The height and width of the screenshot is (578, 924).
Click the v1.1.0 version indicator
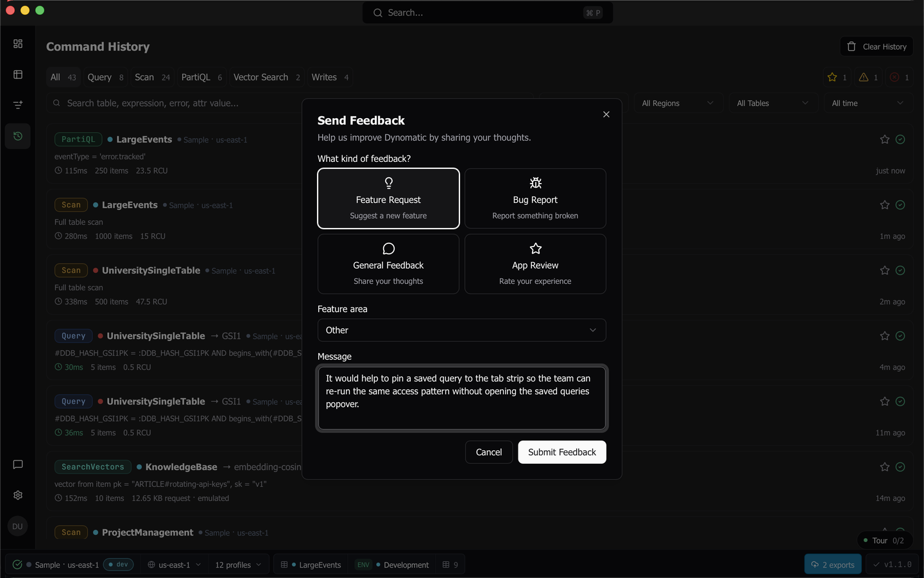pyautogui.click(x=892, y=565)
